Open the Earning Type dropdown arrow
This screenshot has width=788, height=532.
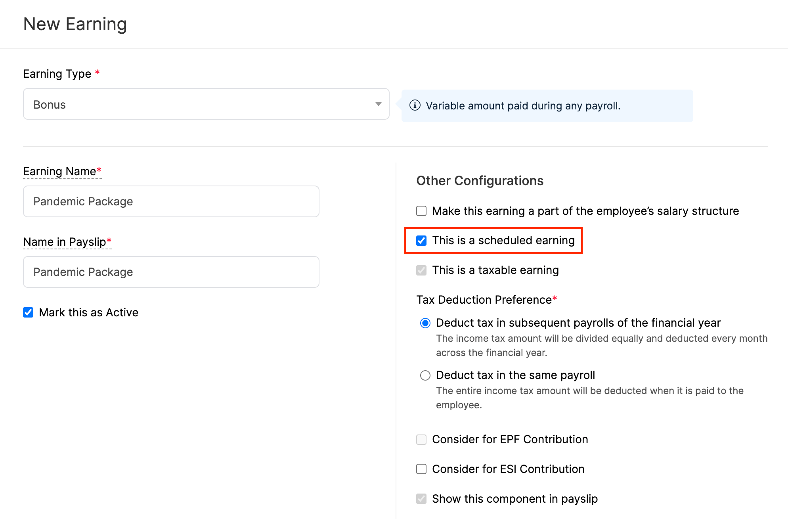pos(378,104)
